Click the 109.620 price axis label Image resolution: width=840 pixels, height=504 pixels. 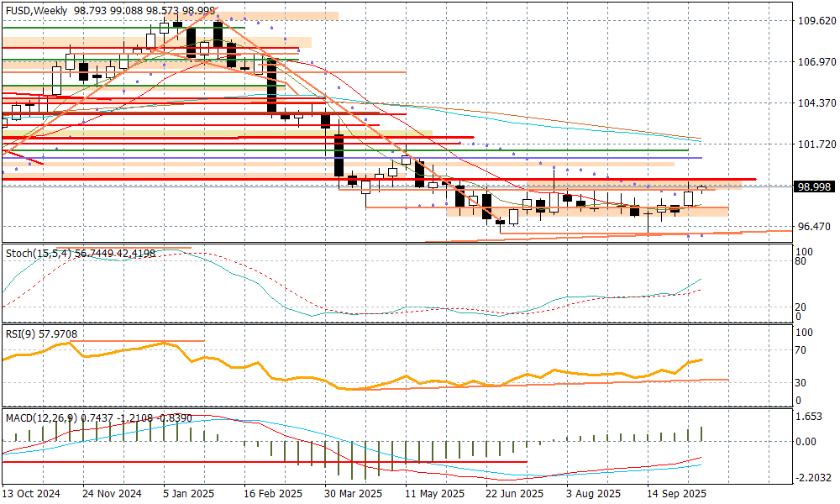(x=813, y=21)
